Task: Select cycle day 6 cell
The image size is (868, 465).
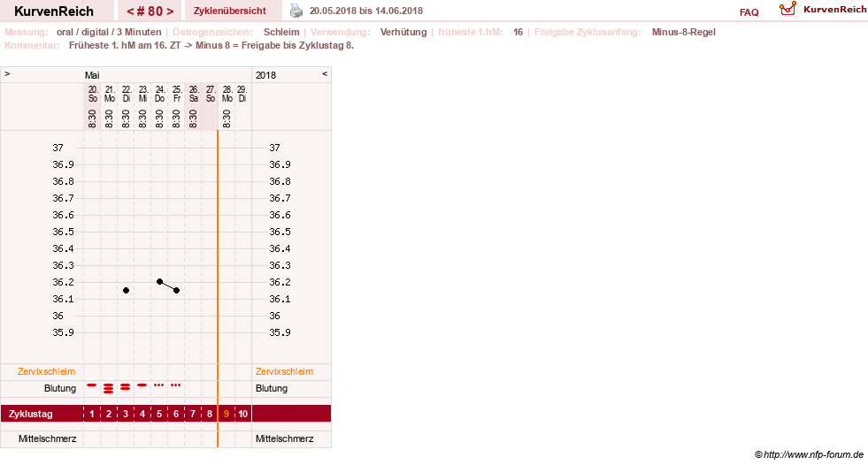Action: click(x=176, y=414)
